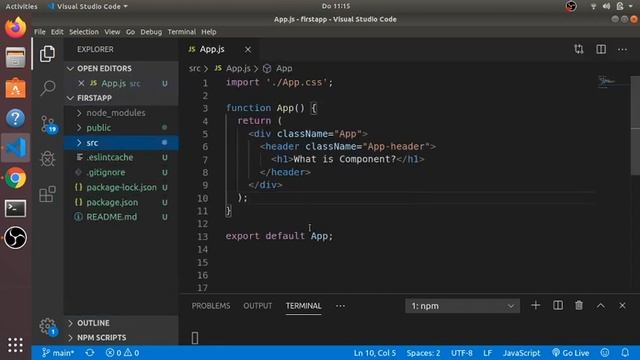This screenshot has height=360, width=640.
Task: Open Files manager from the dock
Action: pyautogui.click(x=16, y=58)
